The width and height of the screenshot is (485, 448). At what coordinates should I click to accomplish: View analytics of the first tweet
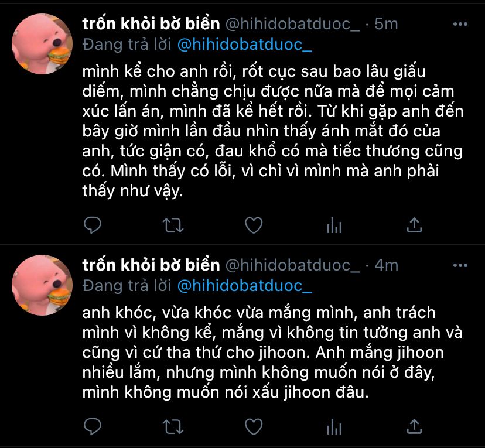[334, 225]
